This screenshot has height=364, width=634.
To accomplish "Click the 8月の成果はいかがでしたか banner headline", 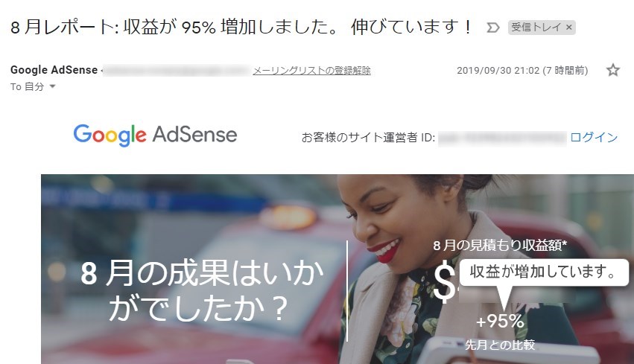I will pyautogui.click(x=201, y=290).
